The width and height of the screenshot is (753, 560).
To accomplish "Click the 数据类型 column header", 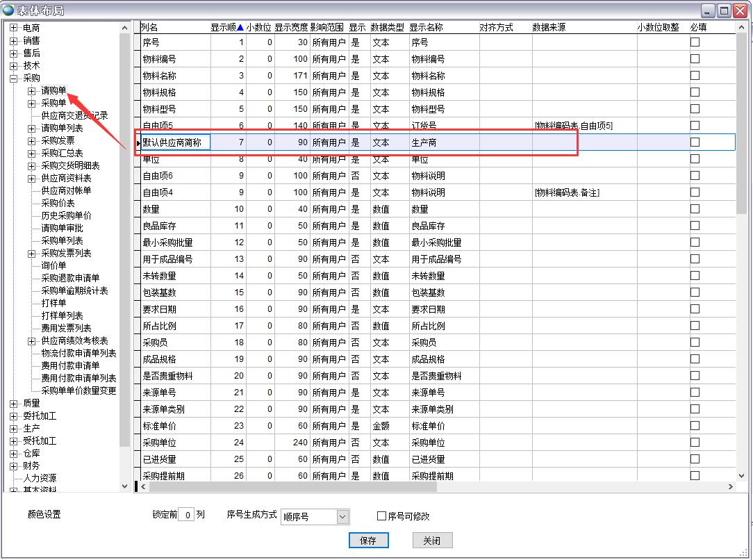I will point(387,28).
